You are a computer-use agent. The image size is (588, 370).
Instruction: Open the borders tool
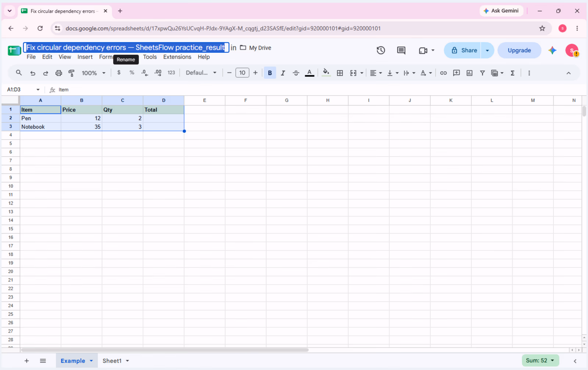[x=340, y=73]
